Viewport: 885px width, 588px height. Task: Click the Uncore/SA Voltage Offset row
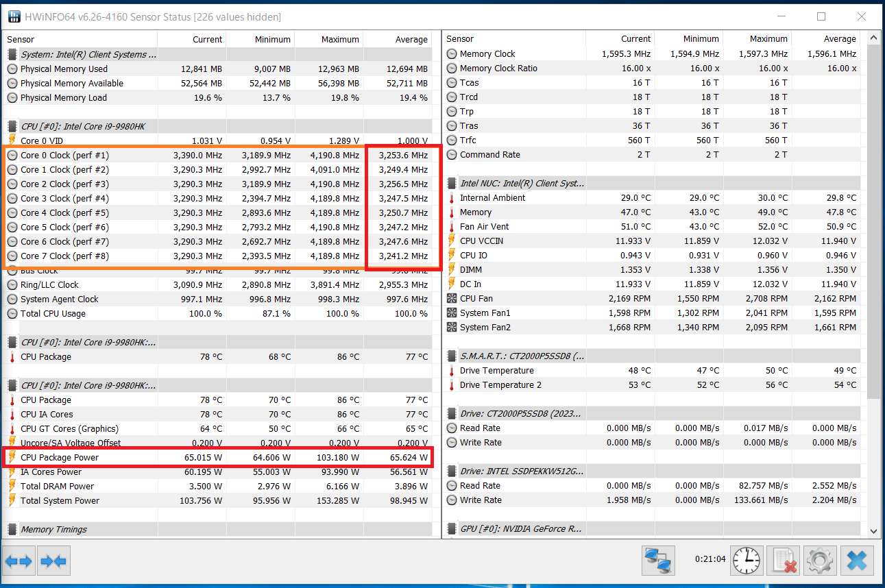coord(219,443)
